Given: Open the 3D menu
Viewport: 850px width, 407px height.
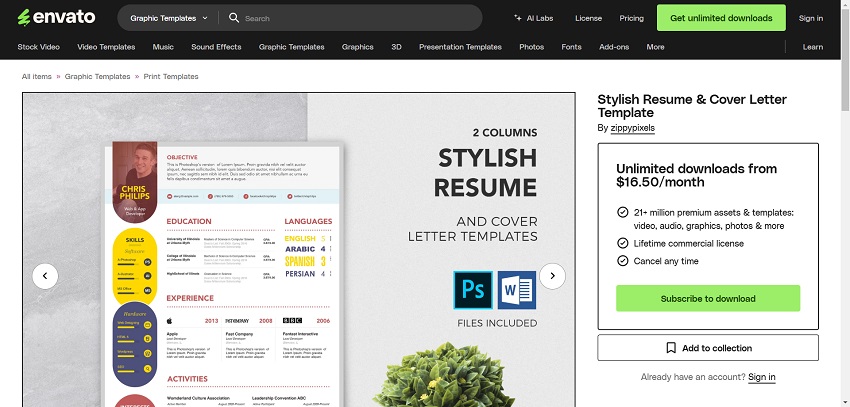Looking at the screenshot, I should [x=396, y=47].
